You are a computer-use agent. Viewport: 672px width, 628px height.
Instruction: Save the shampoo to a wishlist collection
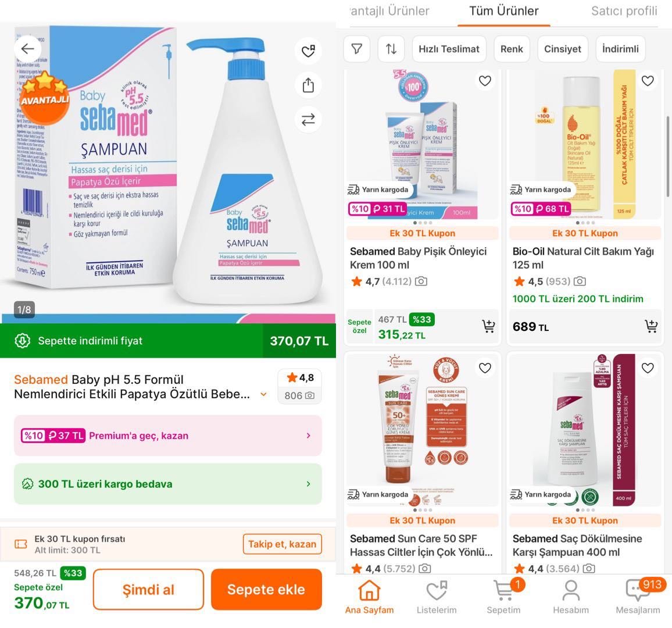(308, 51)
